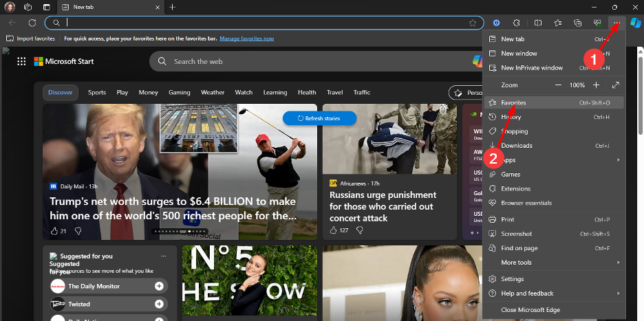Screen dimensions: 644x321
Task: Open the Workspaces icon in title bar
Action: (x=28, y=8)
